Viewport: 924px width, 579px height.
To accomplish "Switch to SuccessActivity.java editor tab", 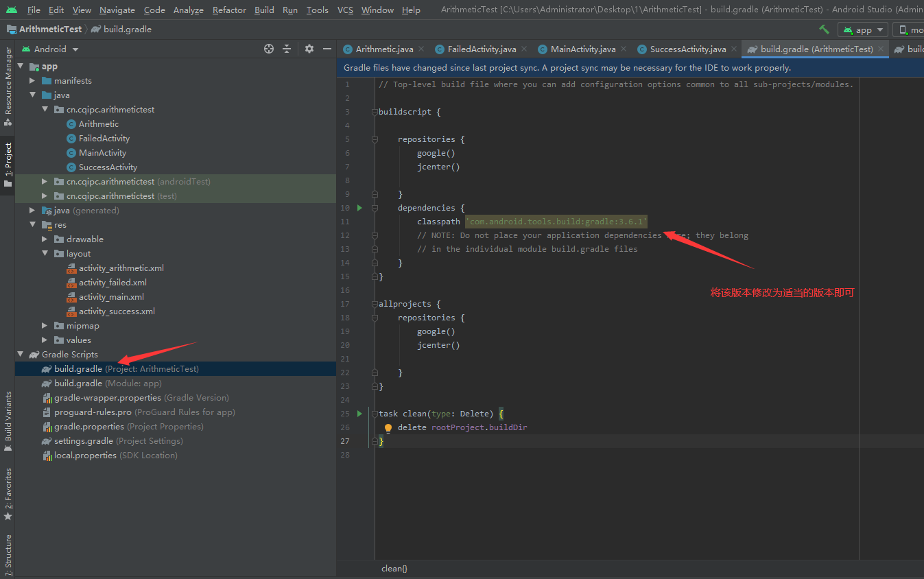I will 687,49.
